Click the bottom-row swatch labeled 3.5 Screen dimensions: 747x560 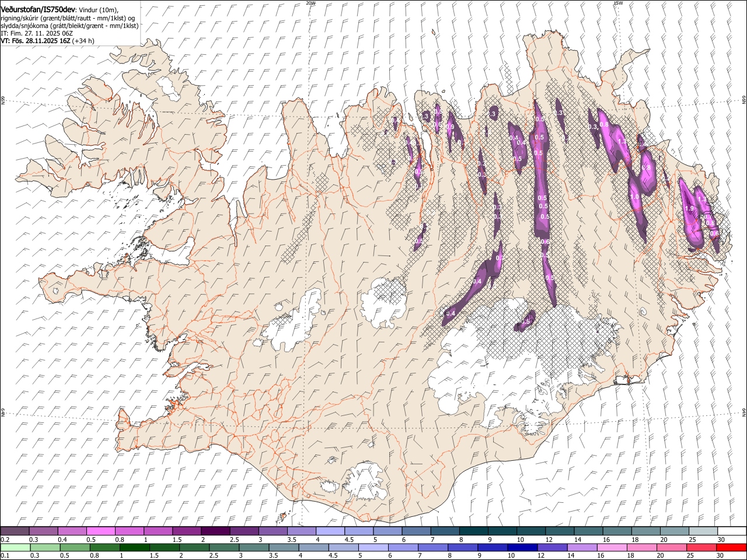pos(284,547)
